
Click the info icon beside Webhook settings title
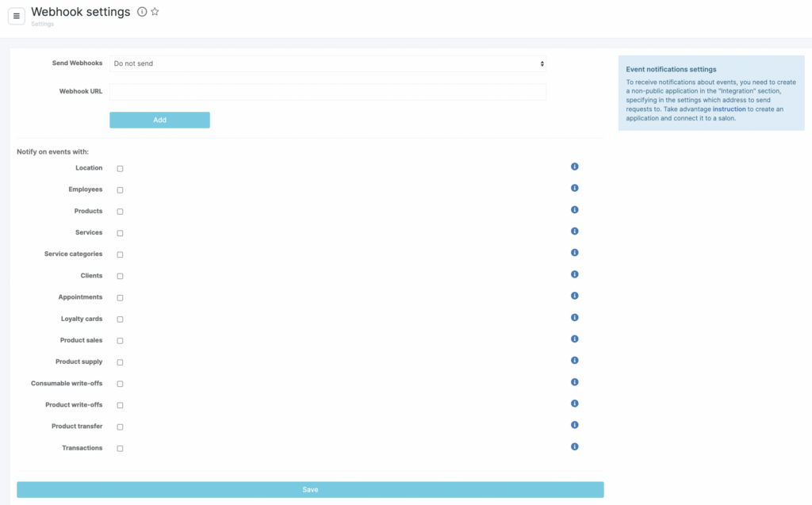pyautogui.click(x=142, y=12)
